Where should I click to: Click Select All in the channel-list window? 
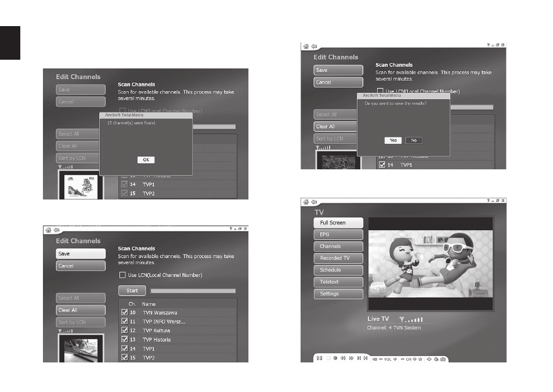[81, 298]
